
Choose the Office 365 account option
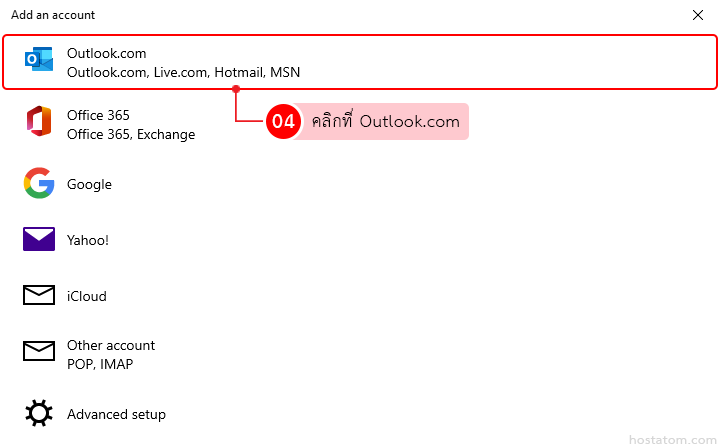[98, 115]
